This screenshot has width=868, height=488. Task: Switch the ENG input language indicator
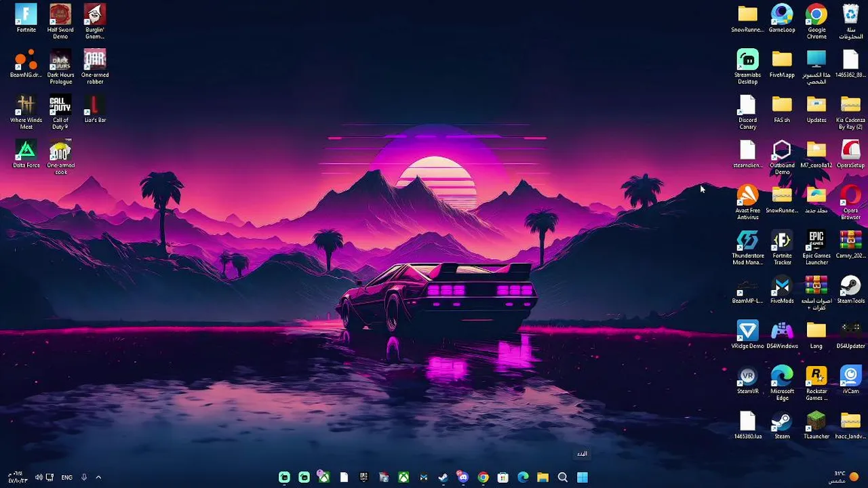pyautogui.click(x=66, y=477)
